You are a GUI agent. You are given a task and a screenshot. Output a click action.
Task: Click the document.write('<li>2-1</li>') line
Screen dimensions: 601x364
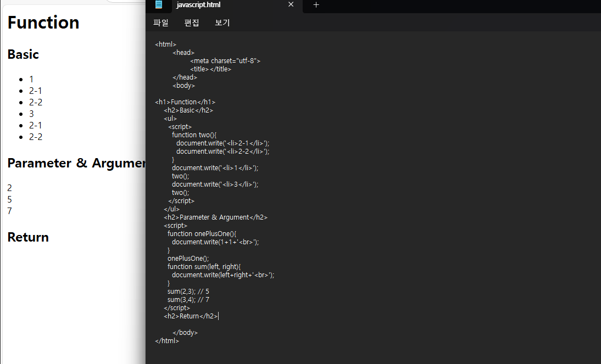click(x=222, y=143)
